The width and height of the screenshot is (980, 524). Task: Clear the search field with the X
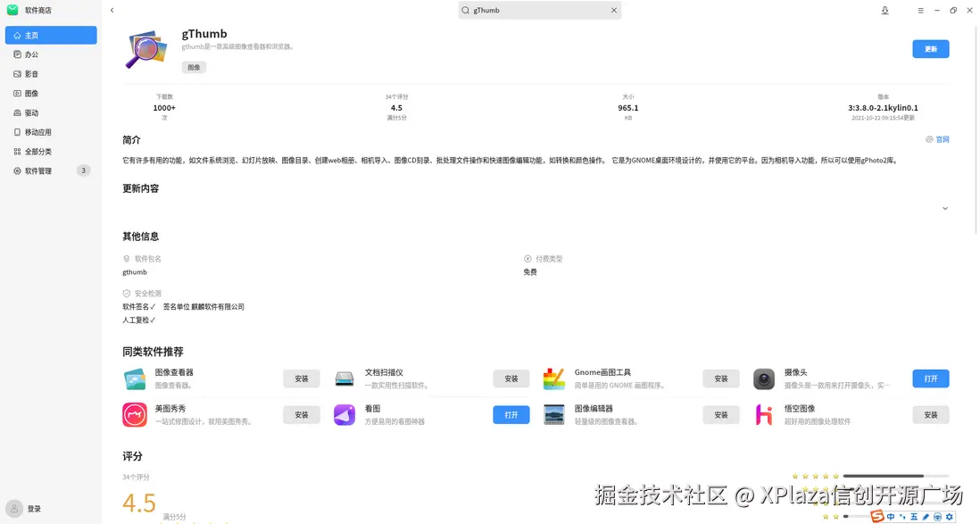614,10
